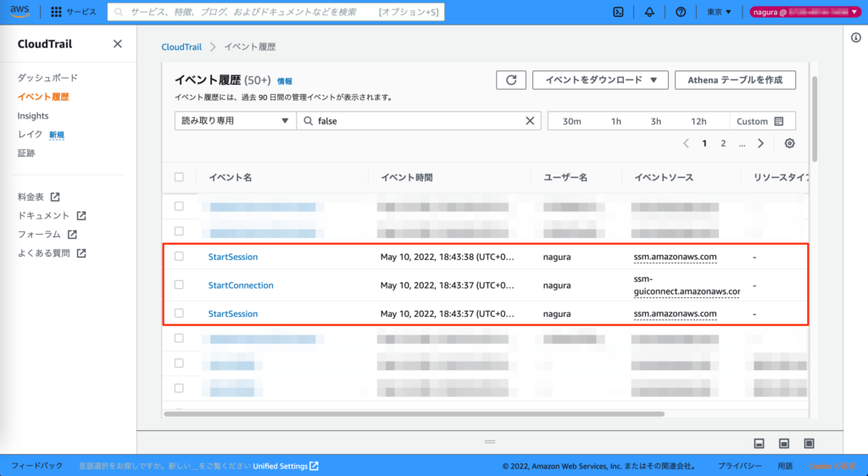Open the 読み取り専用 attribute dropdown
The width and height of the screenshot is (868, 476).
point(236,120)
